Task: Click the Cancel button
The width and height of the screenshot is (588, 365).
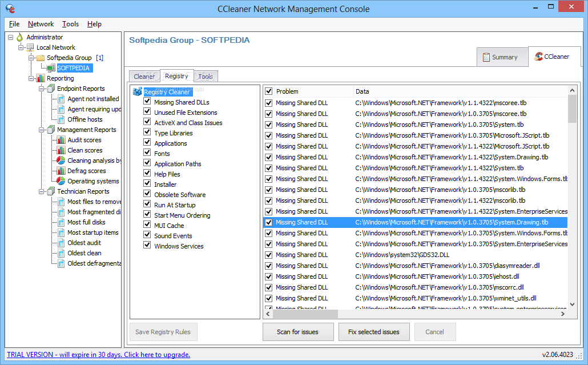Action: 434,332
